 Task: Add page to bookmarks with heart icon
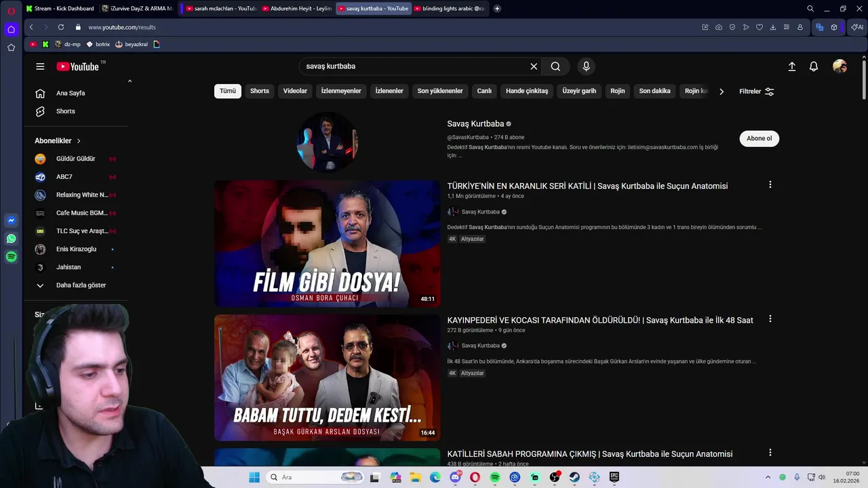[759, 27]
